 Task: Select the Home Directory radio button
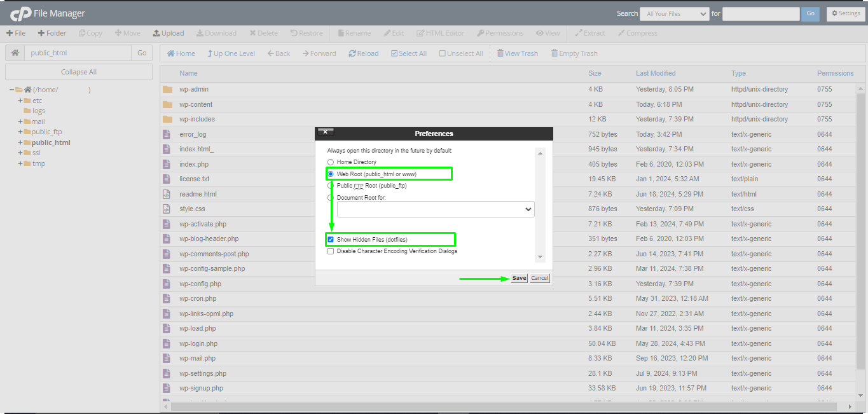(330, 162)
